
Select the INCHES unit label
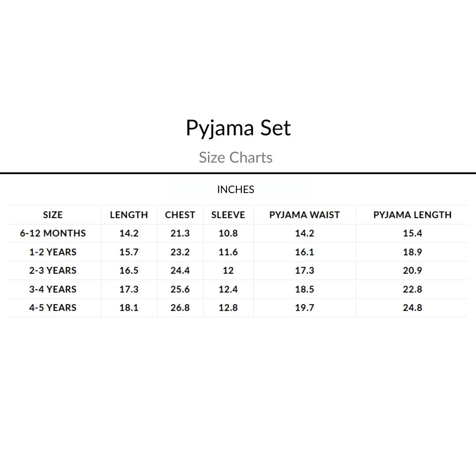point(236,190)
